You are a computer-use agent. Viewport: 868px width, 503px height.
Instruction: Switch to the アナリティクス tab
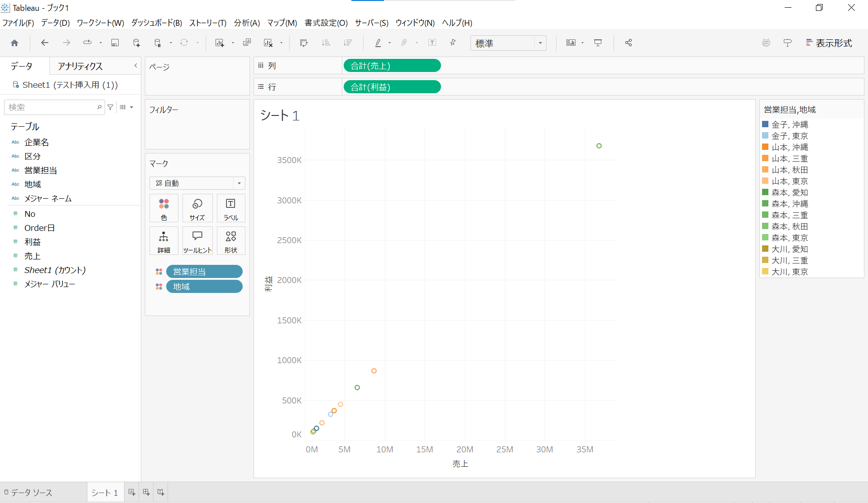tap(80, 66)
